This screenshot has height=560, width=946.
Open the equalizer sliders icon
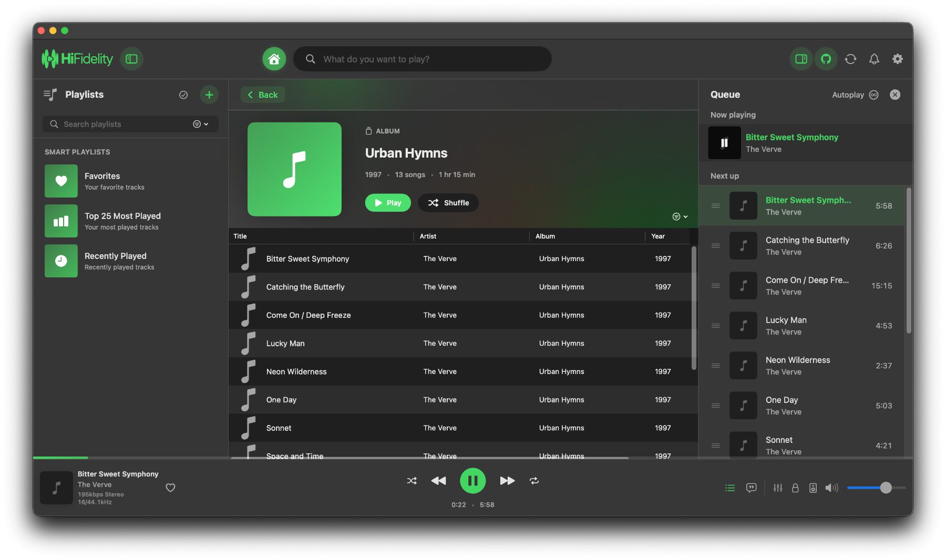click(x=778, y=488)
